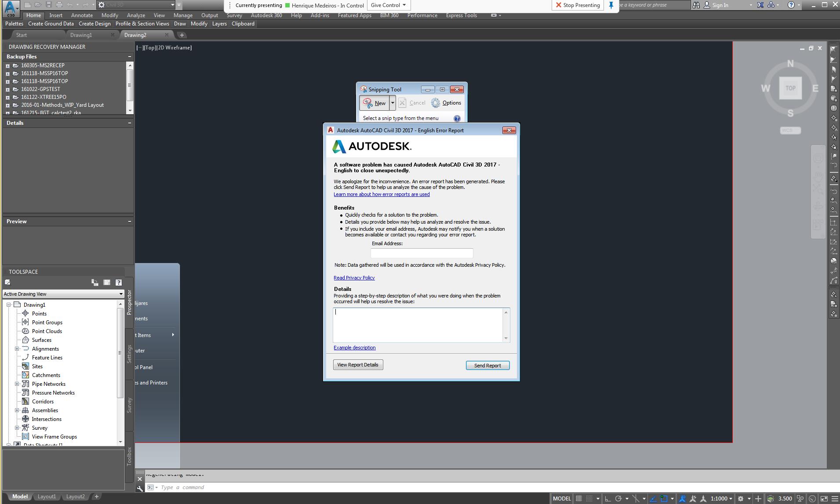Open the annotation scale 1:1000 dropdown
840x504 pixels.
(721, 498)
